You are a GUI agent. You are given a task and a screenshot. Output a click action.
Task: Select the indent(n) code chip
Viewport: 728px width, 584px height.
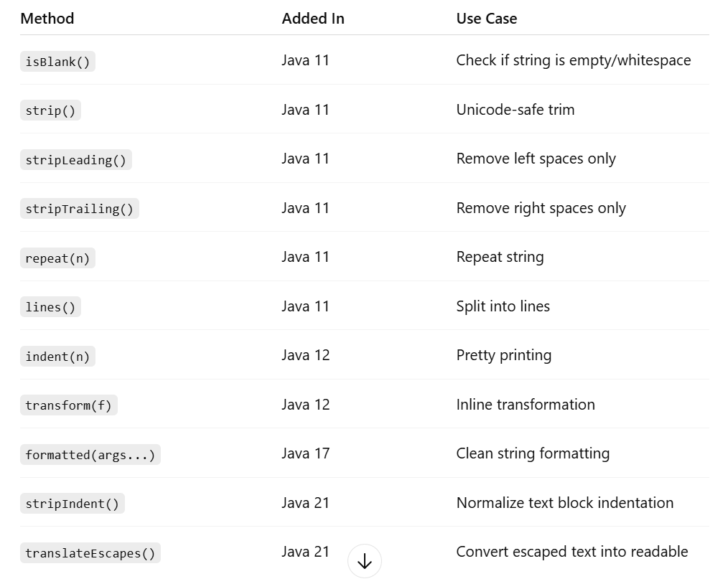(57, 357)
